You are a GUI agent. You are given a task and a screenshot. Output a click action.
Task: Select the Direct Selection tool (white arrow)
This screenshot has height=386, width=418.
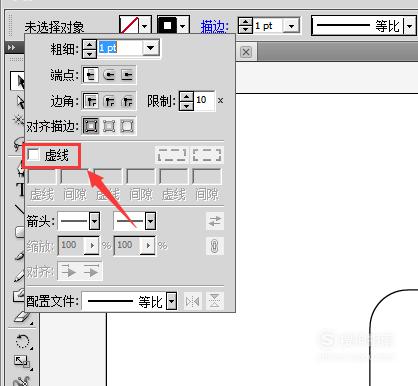pos(20,102)
